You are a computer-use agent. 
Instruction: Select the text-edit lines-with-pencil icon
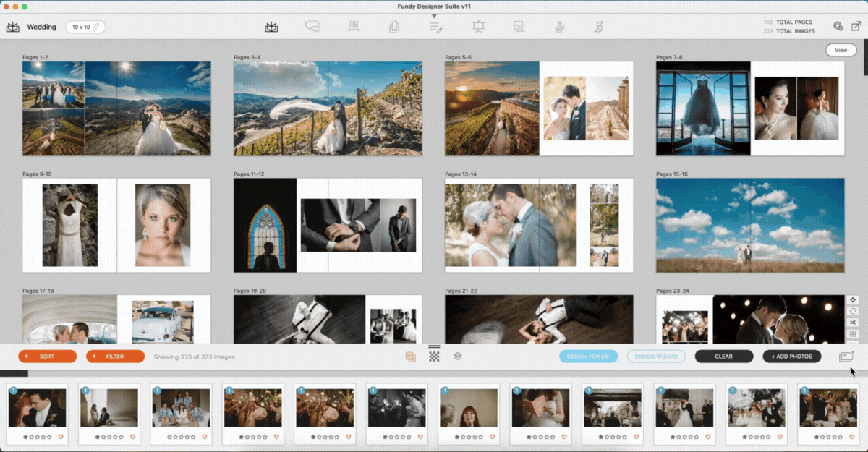point(435,27)
